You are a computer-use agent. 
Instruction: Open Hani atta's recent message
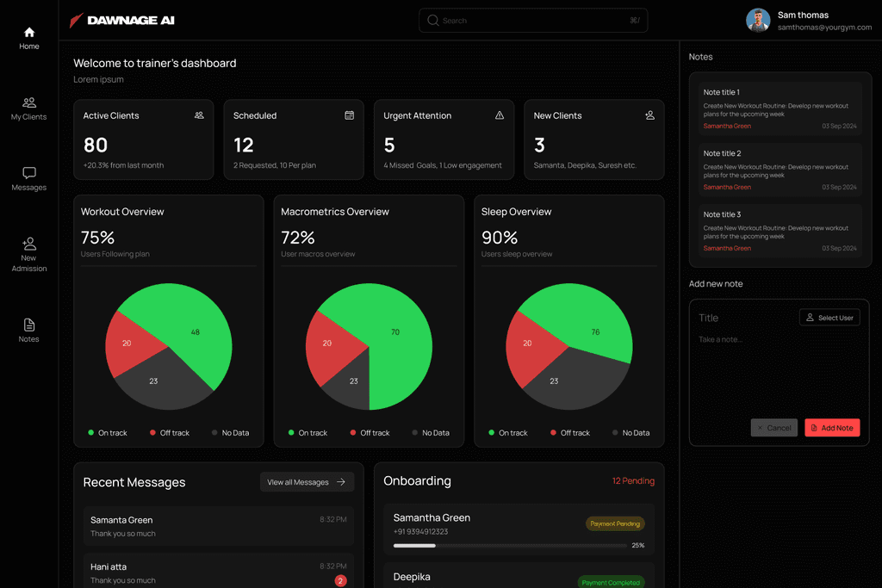point(218,571)
